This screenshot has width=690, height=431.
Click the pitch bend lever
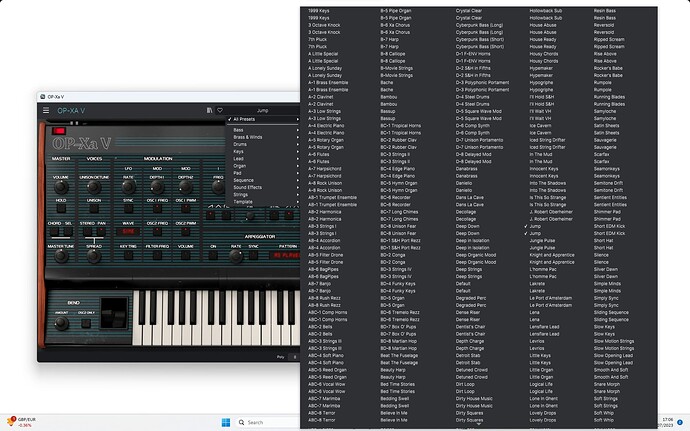tap(114, 313)
